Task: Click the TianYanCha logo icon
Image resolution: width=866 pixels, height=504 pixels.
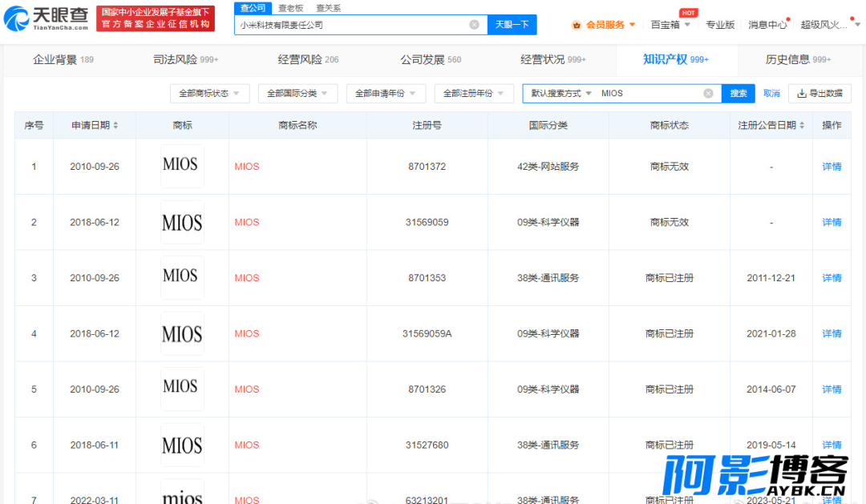Action: (x=17, y=18)
